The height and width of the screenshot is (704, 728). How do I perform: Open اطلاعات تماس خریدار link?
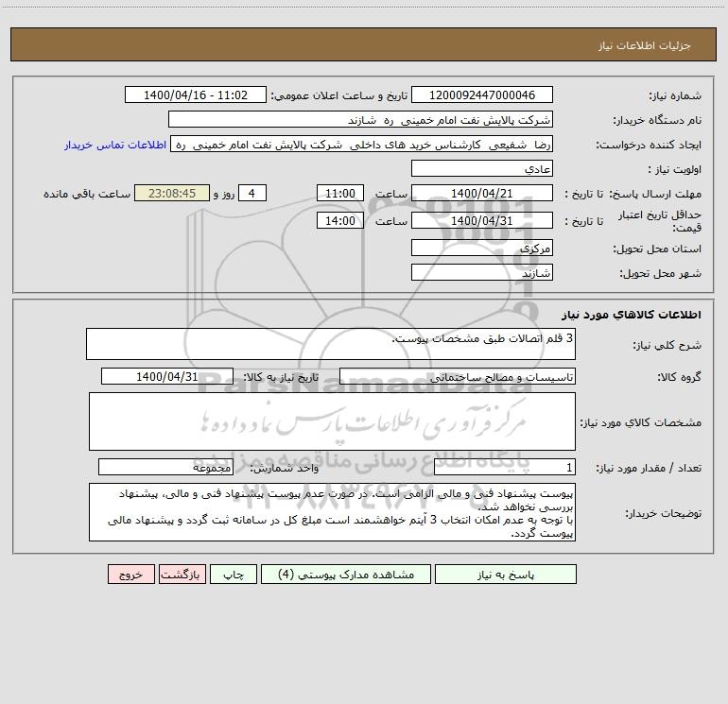[x=115, y=145]
